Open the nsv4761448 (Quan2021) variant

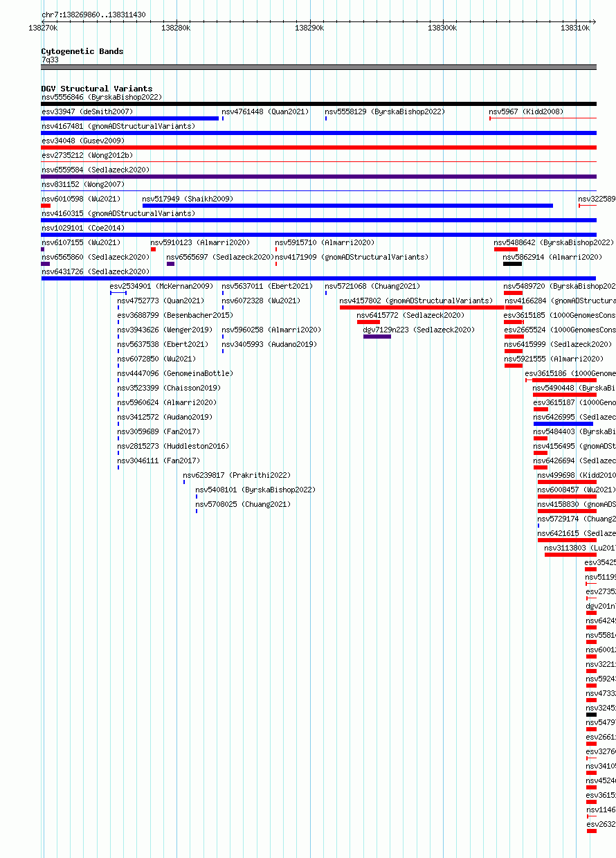(265, 112)
